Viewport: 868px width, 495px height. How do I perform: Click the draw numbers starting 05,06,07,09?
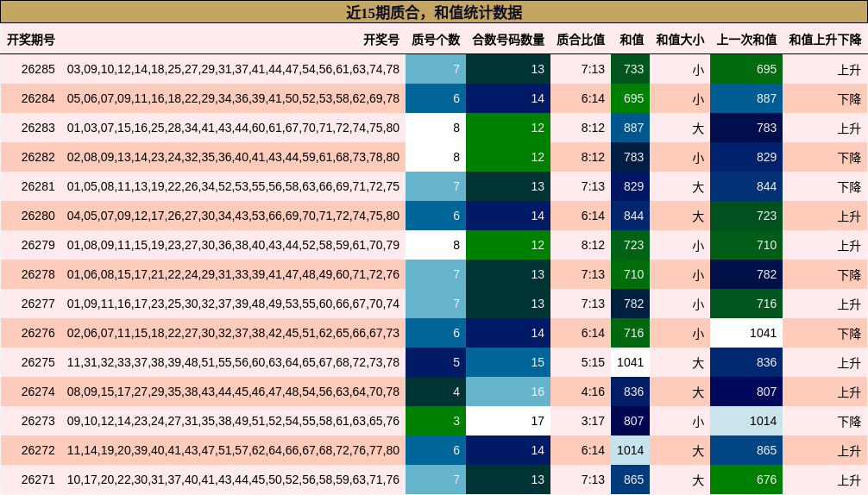point(233,98)
